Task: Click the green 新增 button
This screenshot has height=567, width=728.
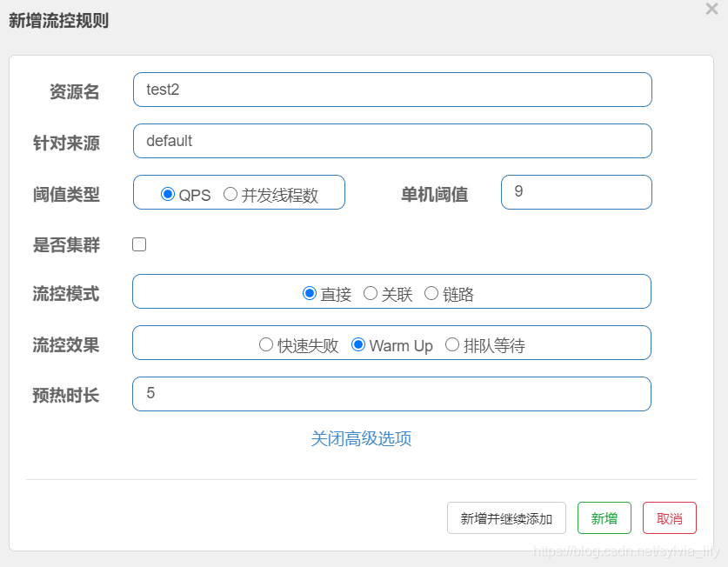Action: click(x=604, y=517)
